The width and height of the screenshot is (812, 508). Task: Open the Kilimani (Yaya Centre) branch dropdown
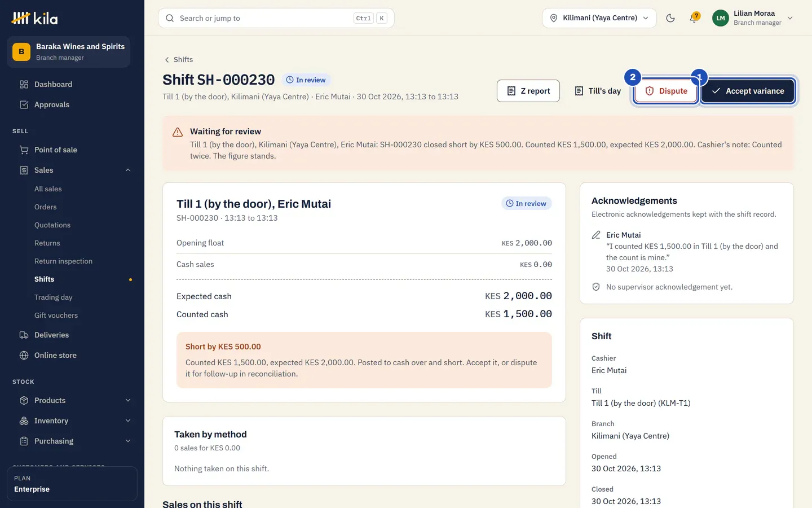click(x=599, y=18)
